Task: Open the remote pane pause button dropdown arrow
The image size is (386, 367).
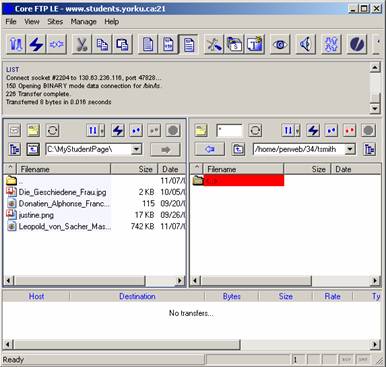Action: (x=298, y=130)
